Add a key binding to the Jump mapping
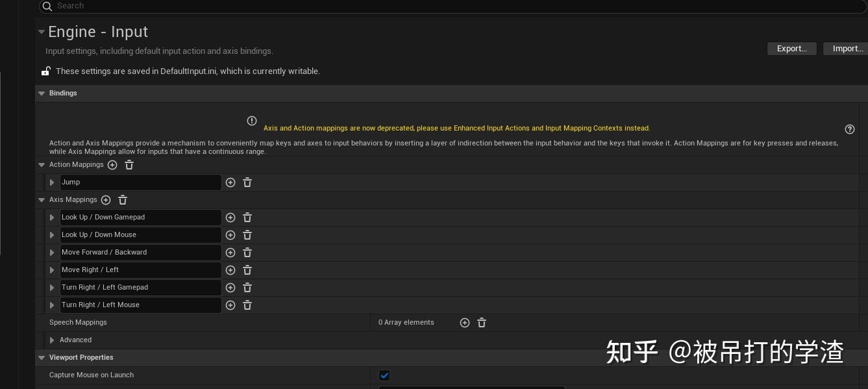 click(x=230, y=182)
